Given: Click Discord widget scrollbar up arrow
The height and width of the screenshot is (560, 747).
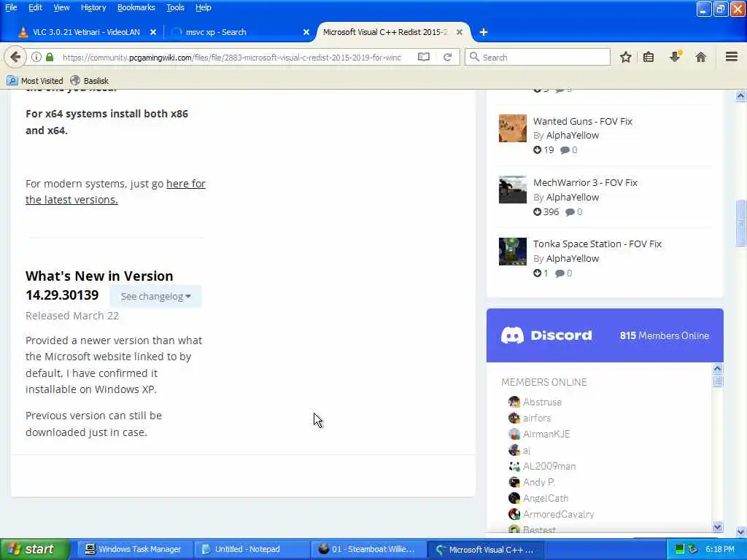Looking at the screenshot, I should coord(718,368).
